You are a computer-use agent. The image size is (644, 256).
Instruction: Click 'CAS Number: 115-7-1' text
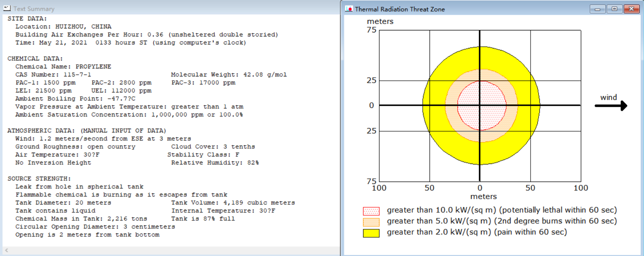point(53,75)
